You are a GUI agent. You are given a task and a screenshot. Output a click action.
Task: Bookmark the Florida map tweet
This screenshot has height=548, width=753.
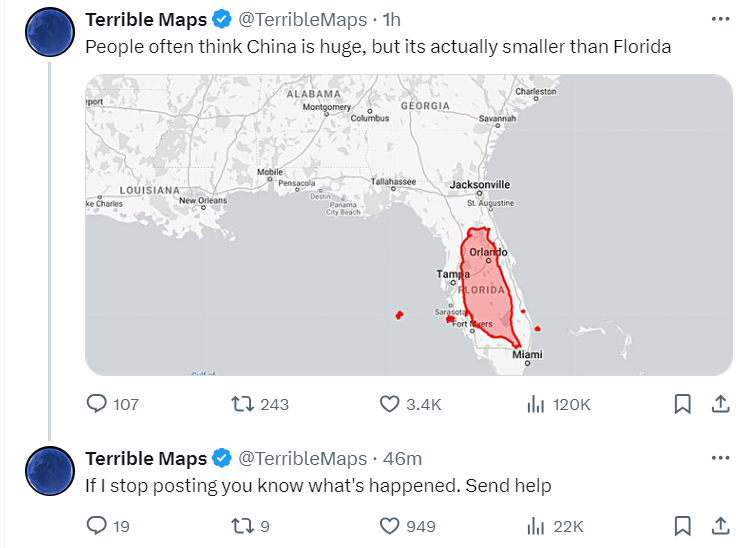click(x=682, y=404)
